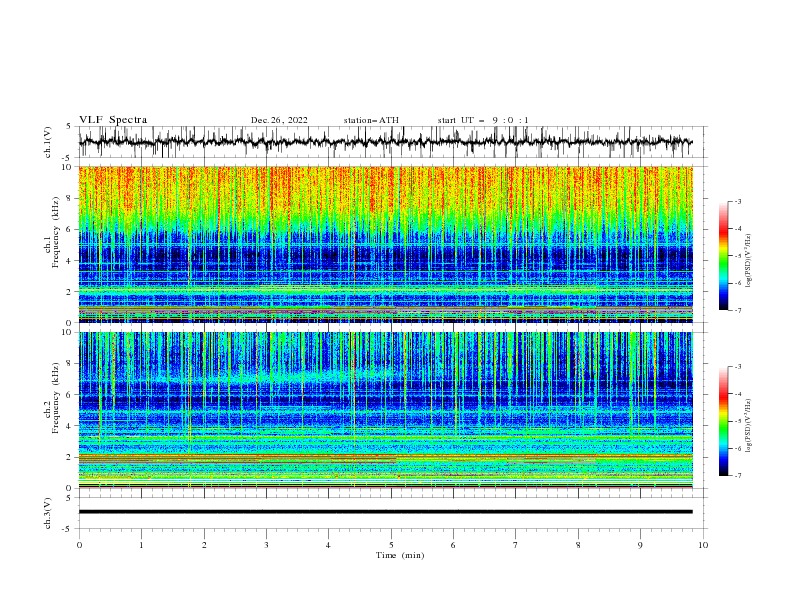Click the ch.1 voltage waveform trace
The image size is (792, 612).
385,142
